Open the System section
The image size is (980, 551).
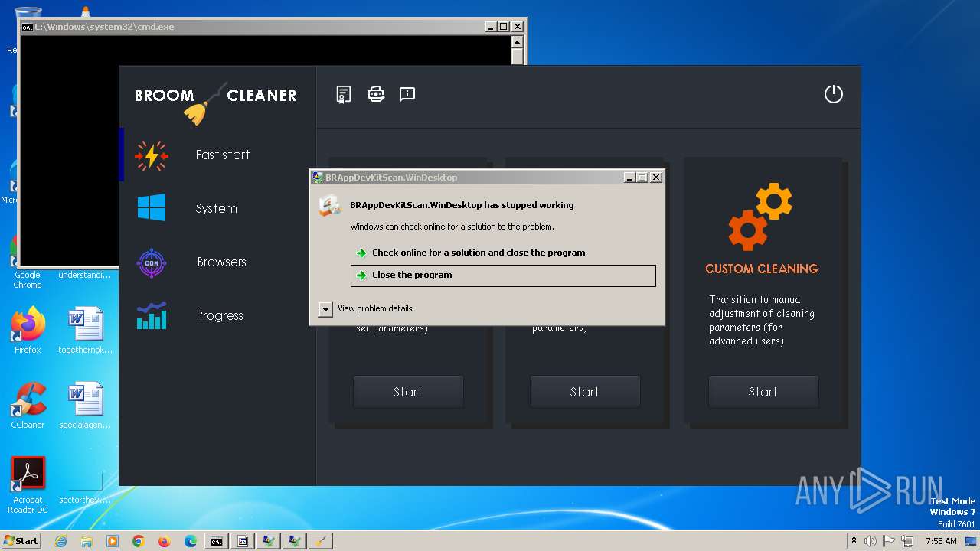(217, 208)
